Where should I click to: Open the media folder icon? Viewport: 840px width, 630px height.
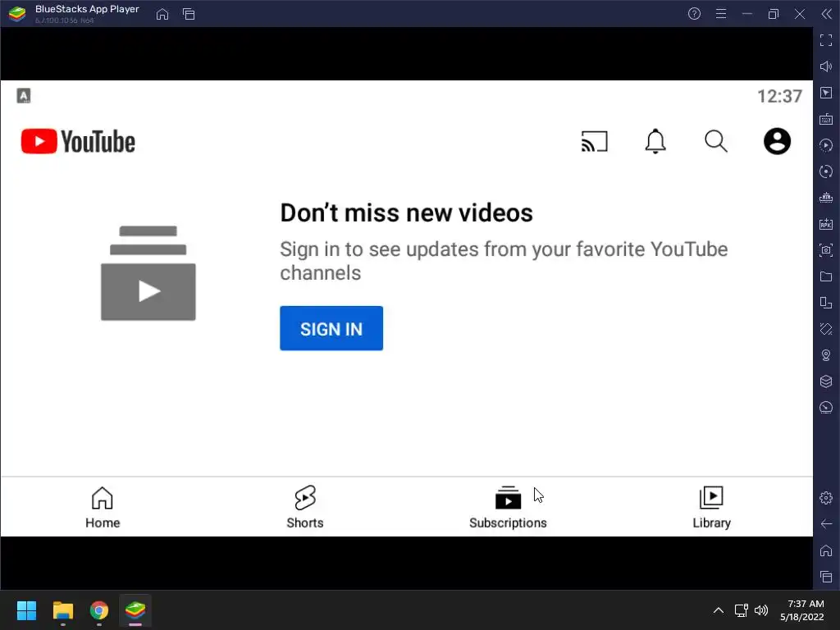click(826, 276)
